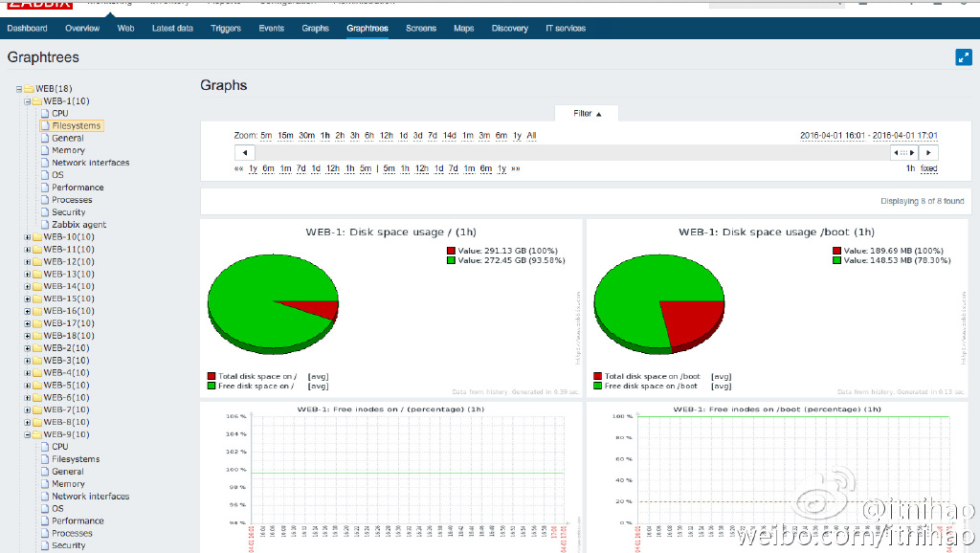Set zoom to 5m
Screen dimensions: 980x553
266,136
